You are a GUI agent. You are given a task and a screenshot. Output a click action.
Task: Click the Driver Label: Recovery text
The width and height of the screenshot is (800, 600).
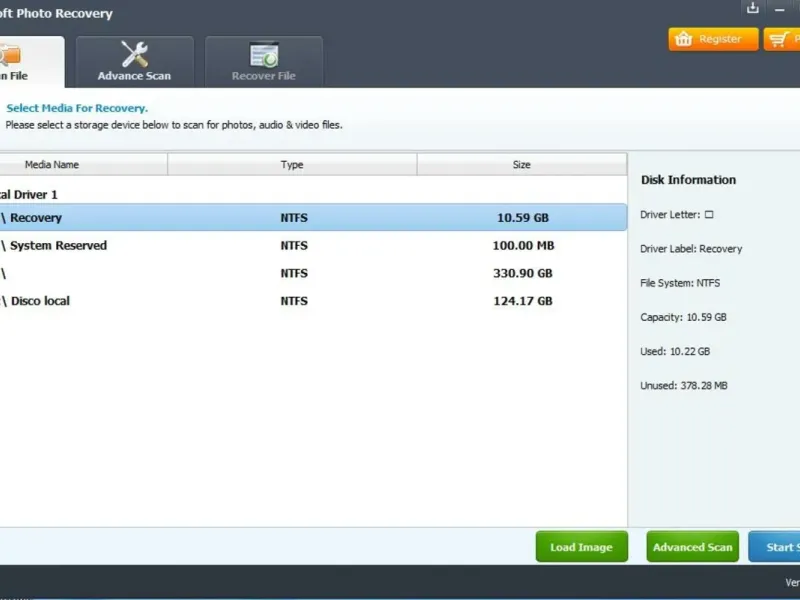point(691,249)
